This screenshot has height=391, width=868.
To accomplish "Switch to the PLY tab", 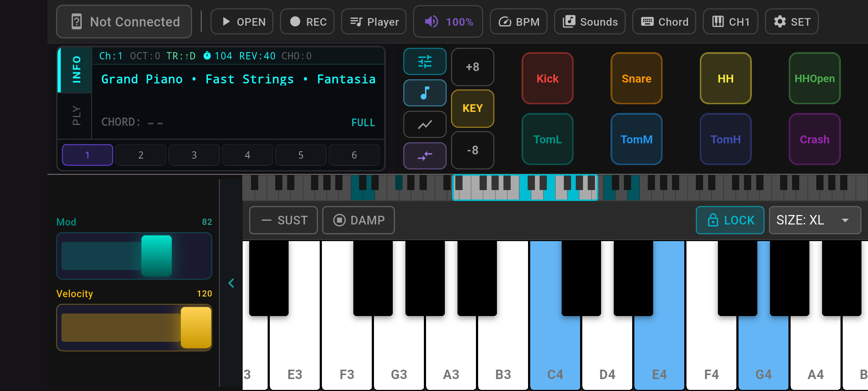I will pos(75,116).
